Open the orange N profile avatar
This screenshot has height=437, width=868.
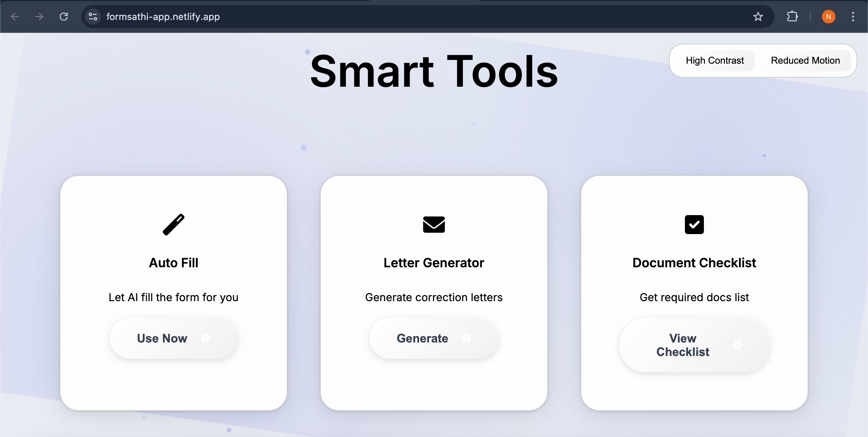tap(828, 17)
